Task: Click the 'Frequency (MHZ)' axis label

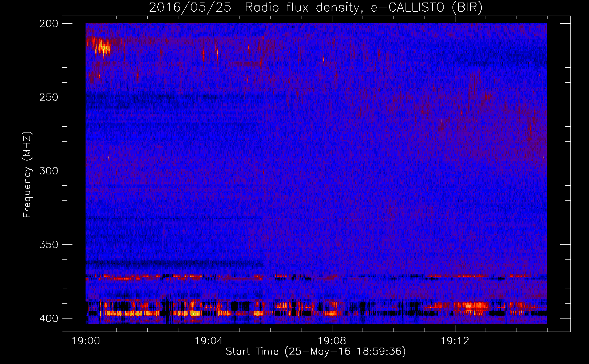Action: pos(27,174)
